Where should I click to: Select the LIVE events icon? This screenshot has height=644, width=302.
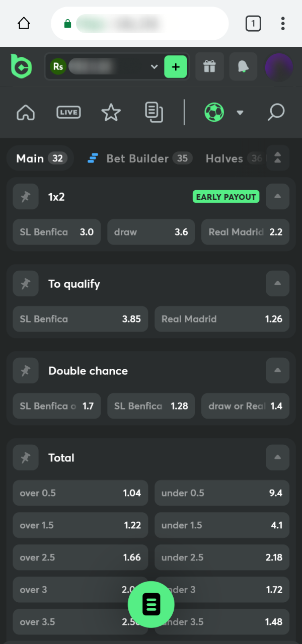pos(68,113)
